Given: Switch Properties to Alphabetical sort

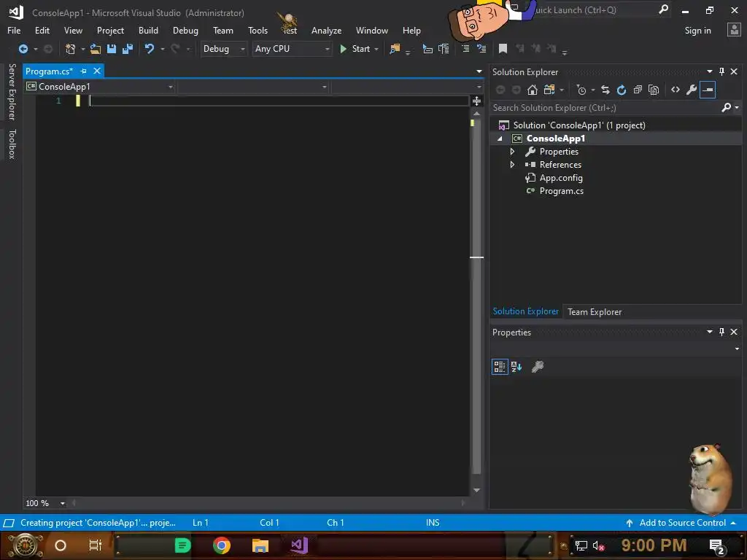Looking at the screenshot, I should pos(516,367).
